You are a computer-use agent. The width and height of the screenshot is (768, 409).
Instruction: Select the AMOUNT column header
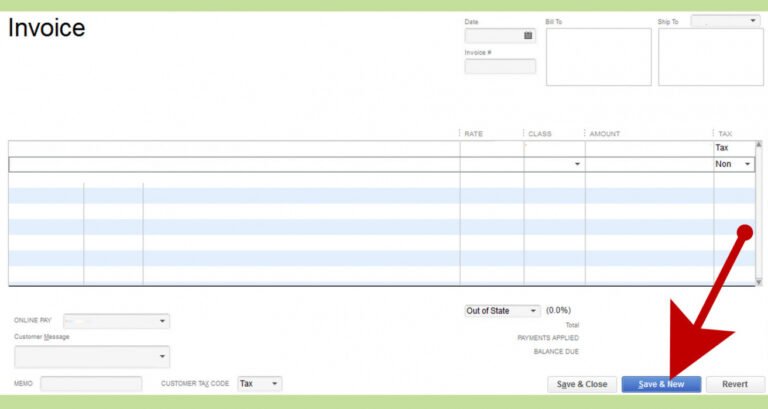click(605, 133)
